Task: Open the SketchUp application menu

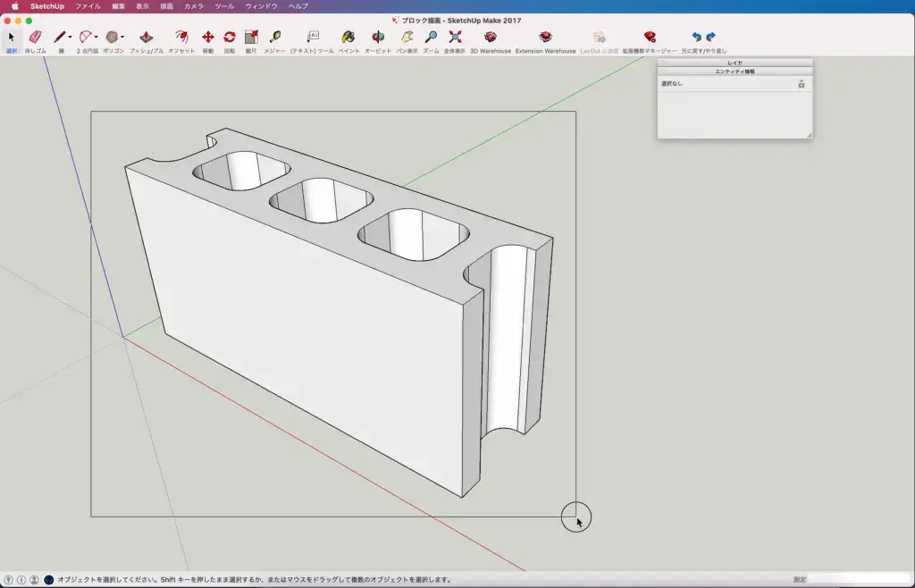Action: tap(47, 6)
